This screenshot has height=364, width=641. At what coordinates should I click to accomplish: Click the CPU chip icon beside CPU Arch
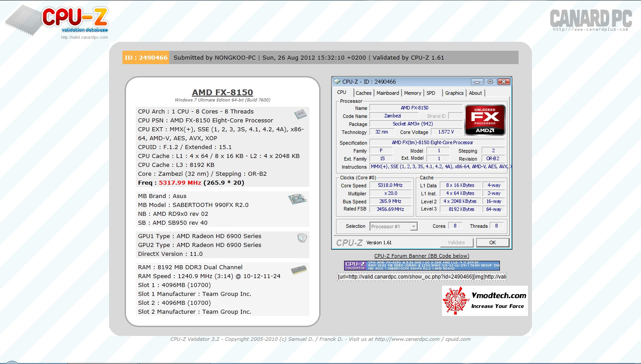coord(300,114)
